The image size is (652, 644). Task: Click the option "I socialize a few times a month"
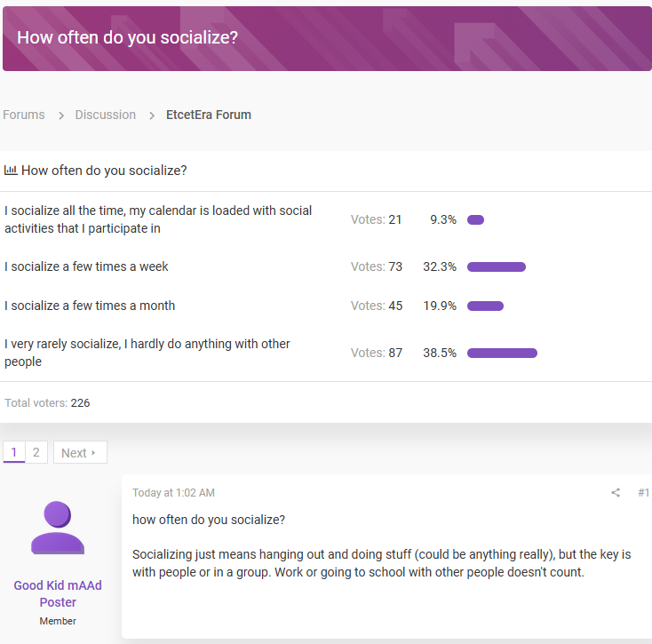coord(90,306)
